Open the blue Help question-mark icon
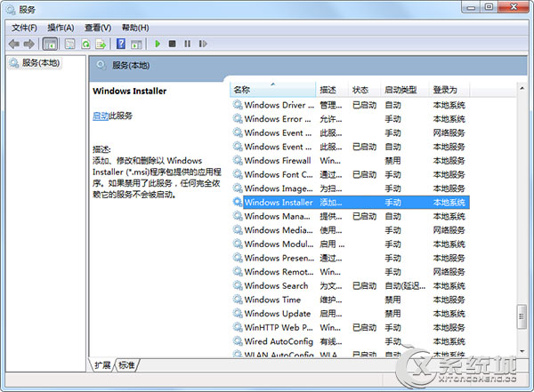Viewport: 534px width, 392px height. pos(121,44)
